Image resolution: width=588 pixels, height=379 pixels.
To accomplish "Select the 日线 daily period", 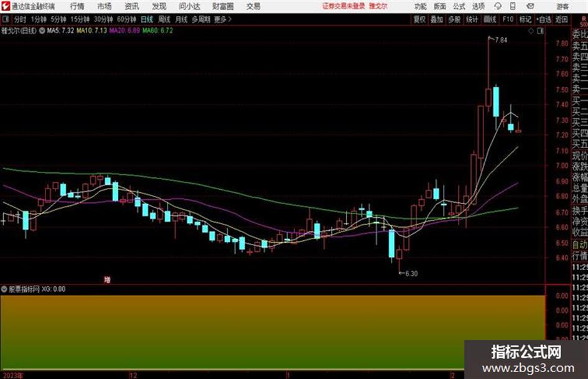I will click(x=147, y=19).
